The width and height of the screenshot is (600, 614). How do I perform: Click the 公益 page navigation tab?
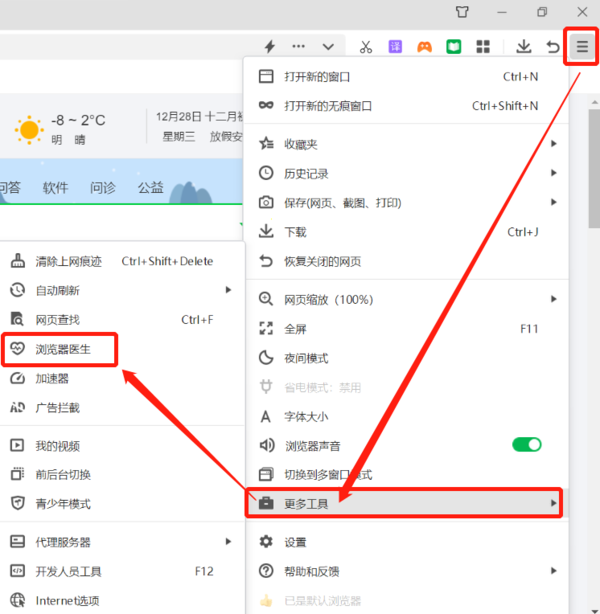pyautogui.click(x=150, y=188)
